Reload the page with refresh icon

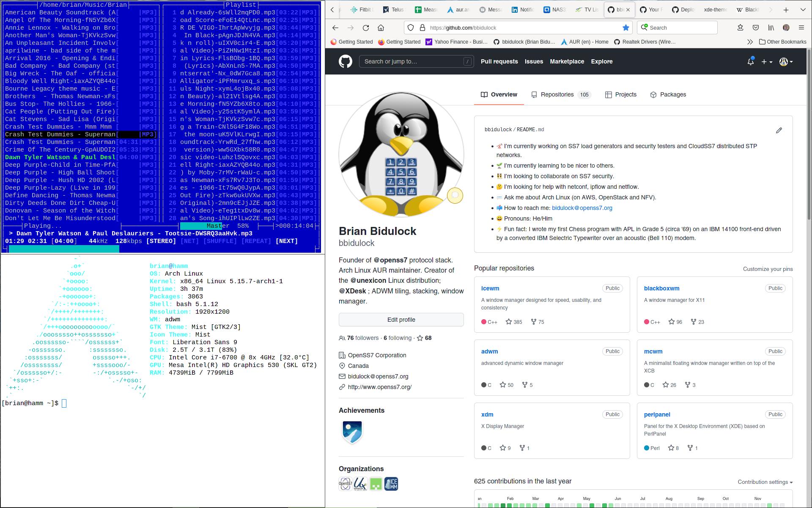[x=366, y=28]
